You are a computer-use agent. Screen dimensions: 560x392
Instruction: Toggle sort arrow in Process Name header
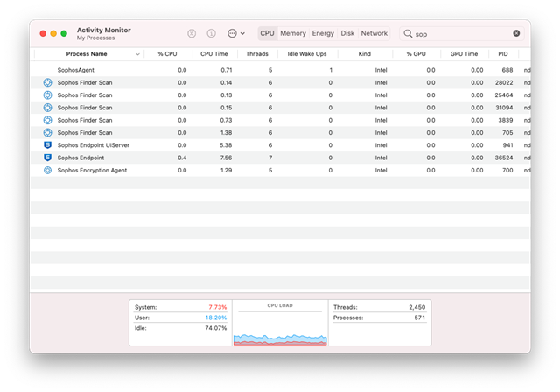[137, 54]
